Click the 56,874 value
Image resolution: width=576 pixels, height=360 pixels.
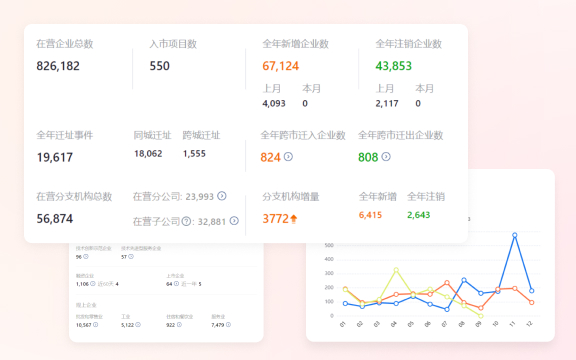[x=55, y=219]
